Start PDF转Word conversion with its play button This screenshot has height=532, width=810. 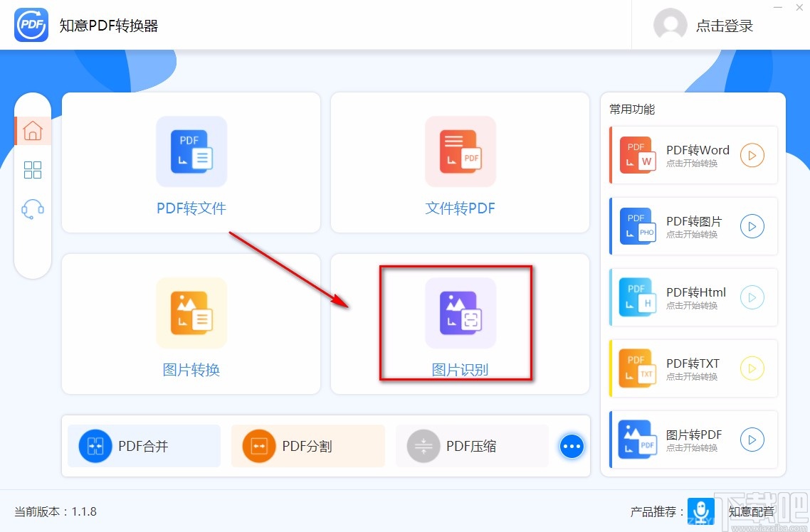tap(752, 155)
